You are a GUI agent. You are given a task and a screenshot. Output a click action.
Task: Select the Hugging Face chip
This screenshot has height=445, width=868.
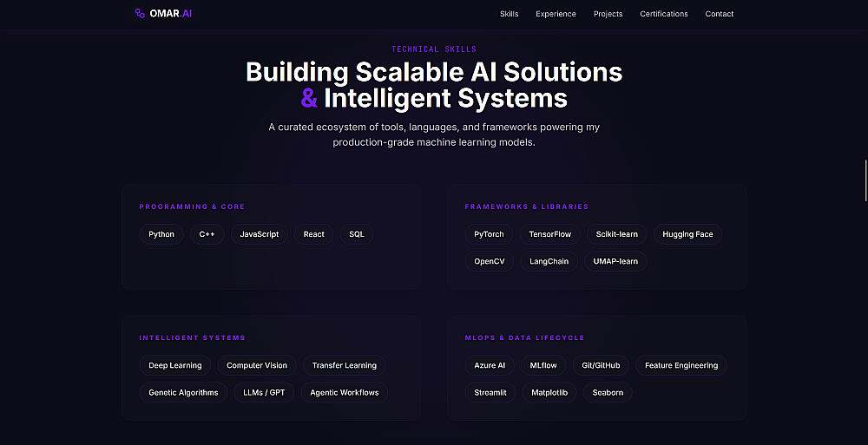[687, 234]
